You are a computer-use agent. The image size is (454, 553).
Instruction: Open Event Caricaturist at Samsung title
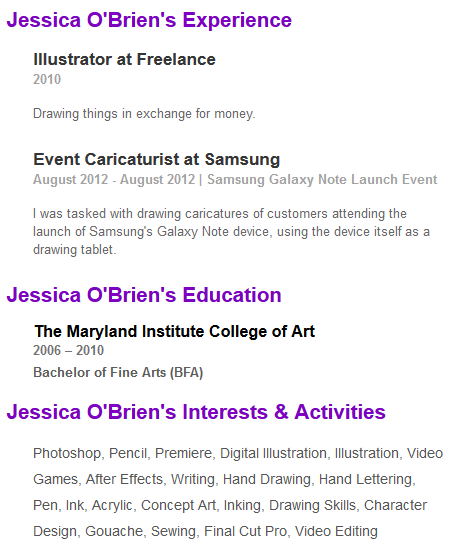click(157, 159)
